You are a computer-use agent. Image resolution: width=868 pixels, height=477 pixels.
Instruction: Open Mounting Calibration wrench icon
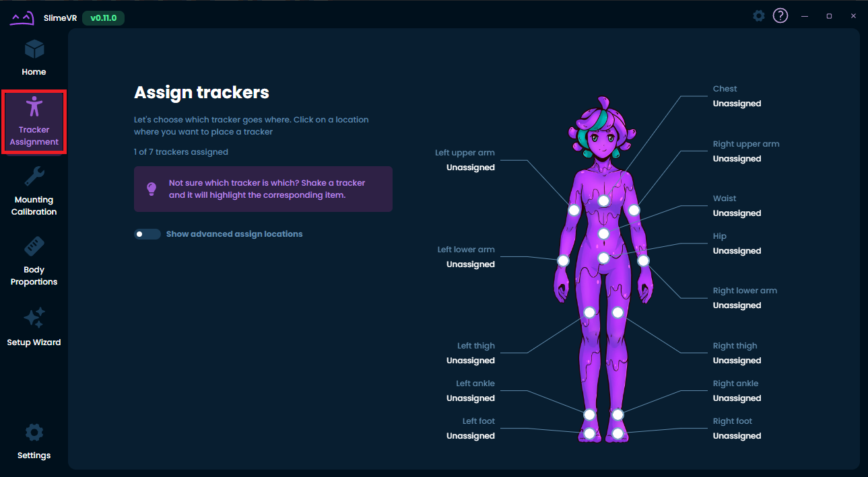click(x=34, y=177)
